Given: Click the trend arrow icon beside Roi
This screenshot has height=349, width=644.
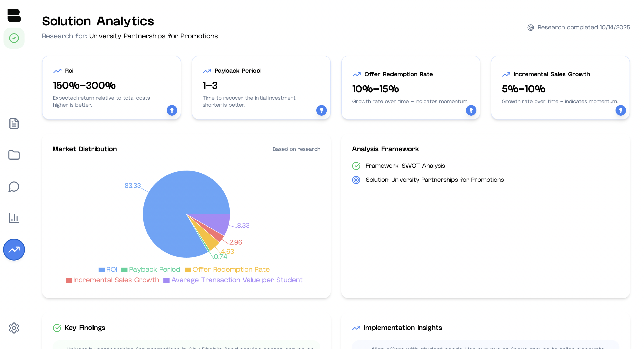Looking at the screenshot, I should tap(57, 71).
